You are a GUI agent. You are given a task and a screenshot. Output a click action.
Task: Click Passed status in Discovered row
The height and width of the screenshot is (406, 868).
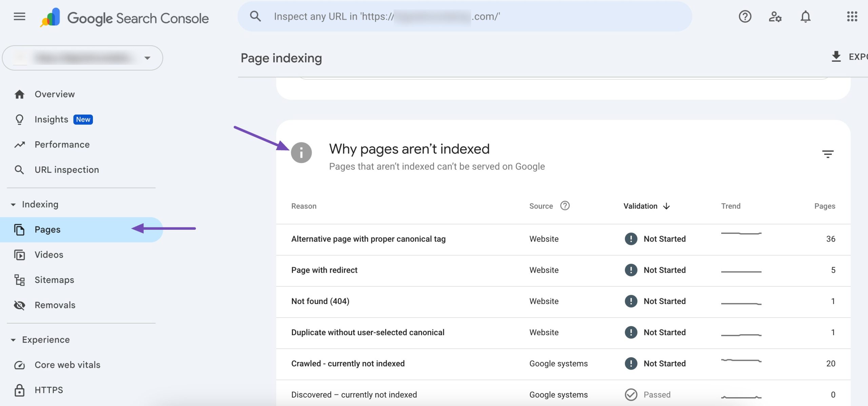(x=657, y=395)
